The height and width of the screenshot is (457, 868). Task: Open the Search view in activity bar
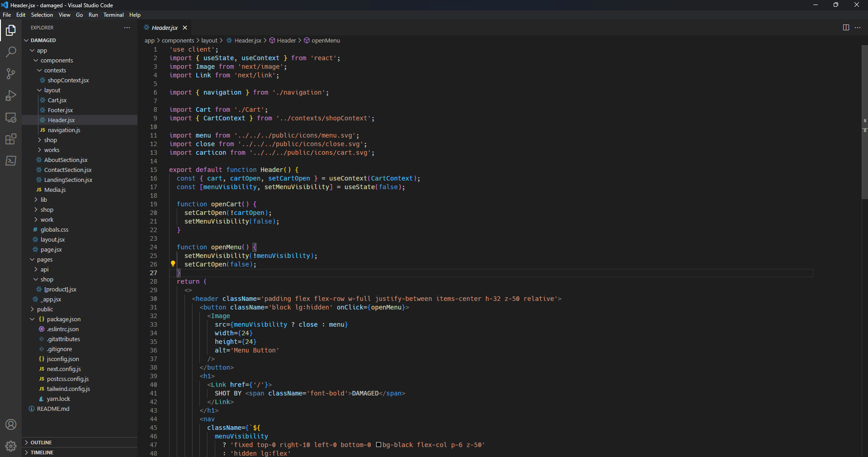pyautogui.click(x=11, y=52)
